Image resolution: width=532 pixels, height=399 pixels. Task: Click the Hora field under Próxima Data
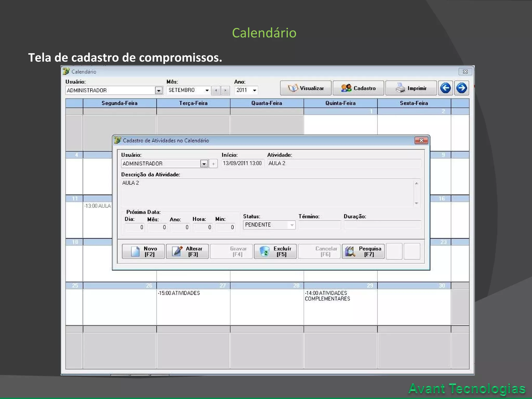tap(203, 227)
